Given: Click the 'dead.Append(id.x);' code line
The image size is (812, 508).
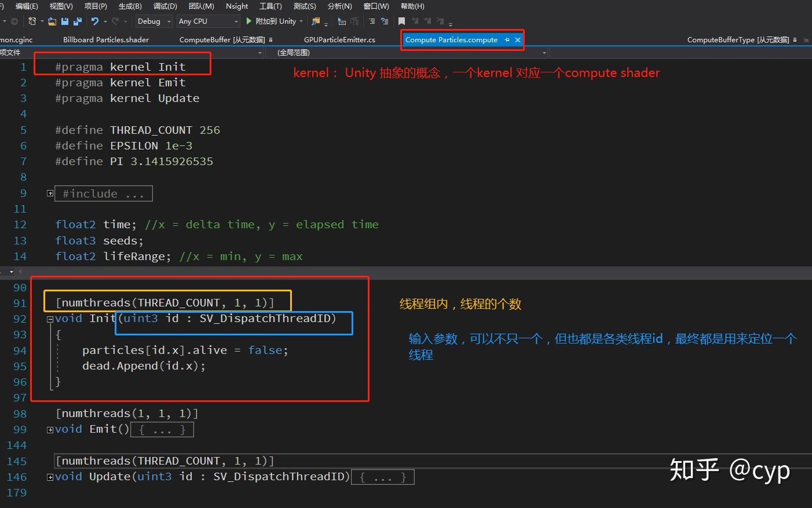Looking at the screenshot, I should click(x=144, y=366).
